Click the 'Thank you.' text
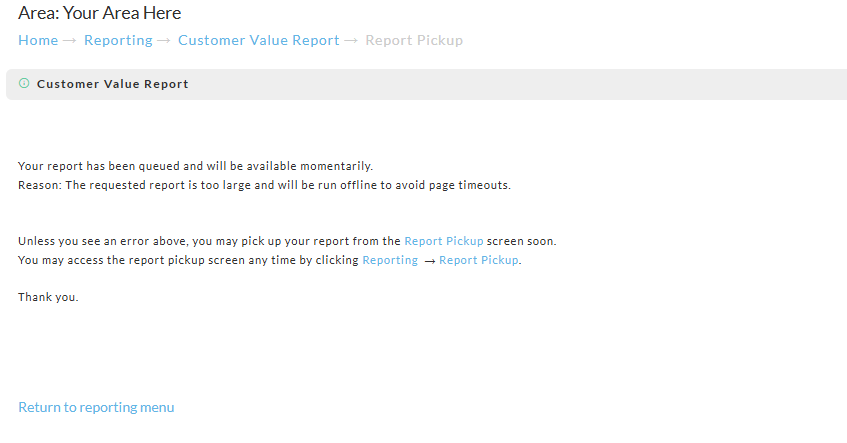Image resolution: width=847 pixels, height=443 pixels. [x=48, y=297]
